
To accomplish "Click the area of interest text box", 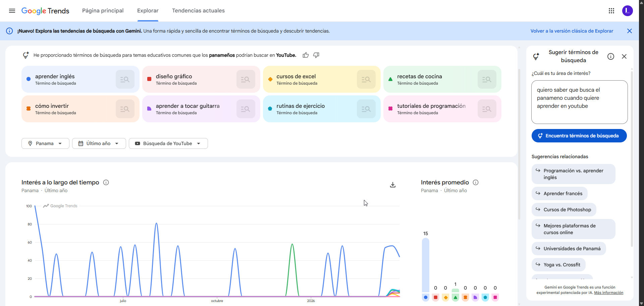I will (x=580, y=102).
